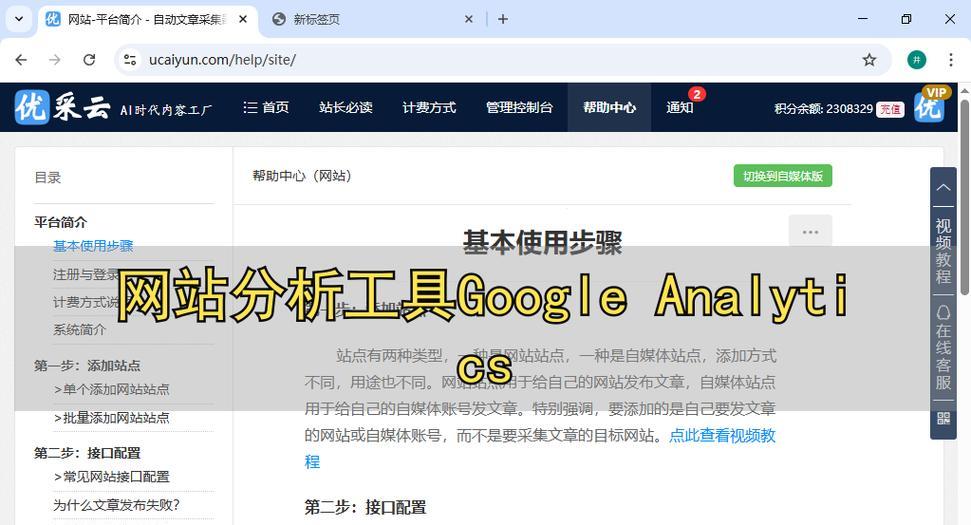Minimize the browser window
Screen dimensions: 971x525
pyautogui.click(x=863, y=19)
